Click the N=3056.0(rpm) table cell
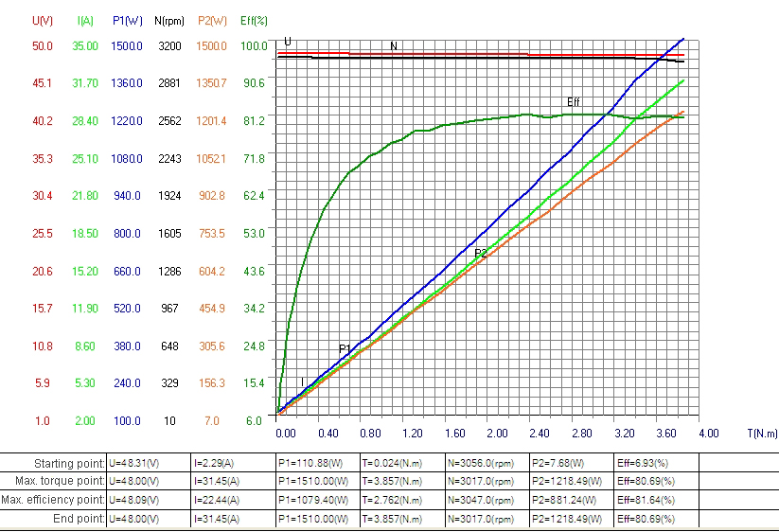 coord(482,464)
